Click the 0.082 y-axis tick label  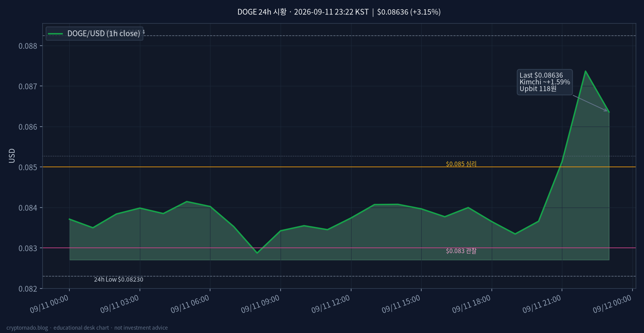(x=28, y=289)
